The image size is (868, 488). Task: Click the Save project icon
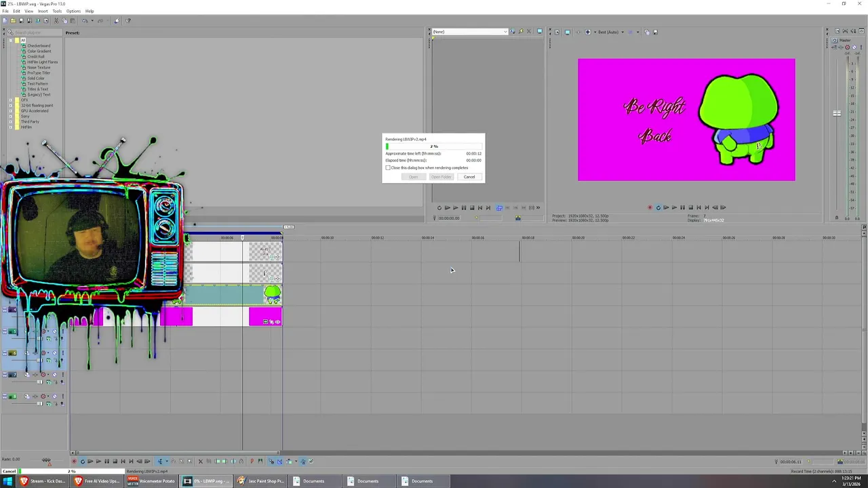(x=21, y=20)
